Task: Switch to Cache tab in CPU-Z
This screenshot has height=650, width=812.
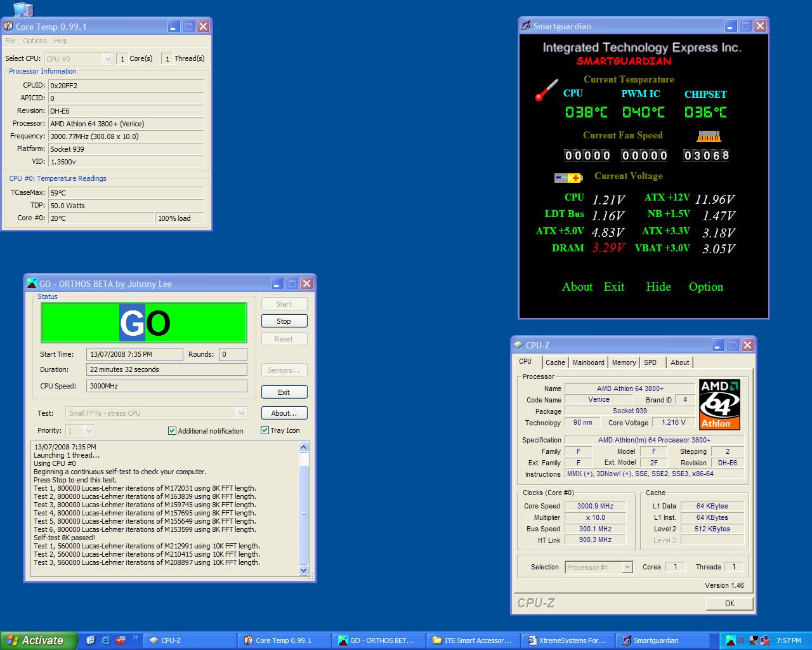Action: [555, 362]
